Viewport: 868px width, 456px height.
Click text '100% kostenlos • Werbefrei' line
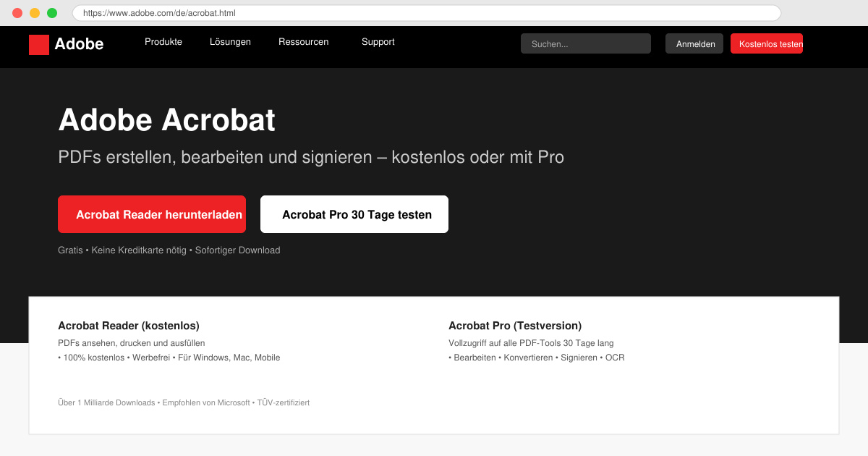[169, 358]
